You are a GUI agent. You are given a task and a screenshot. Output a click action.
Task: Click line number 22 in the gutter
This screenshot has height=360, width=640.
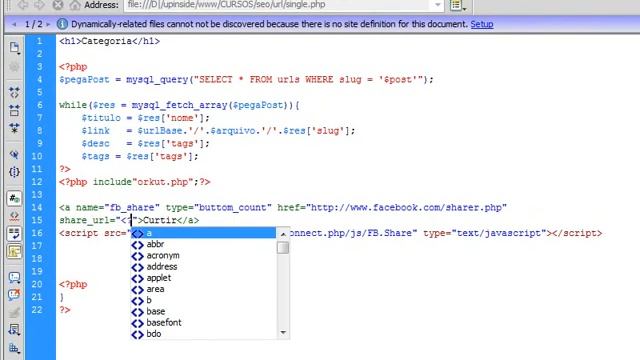[37, 310]
